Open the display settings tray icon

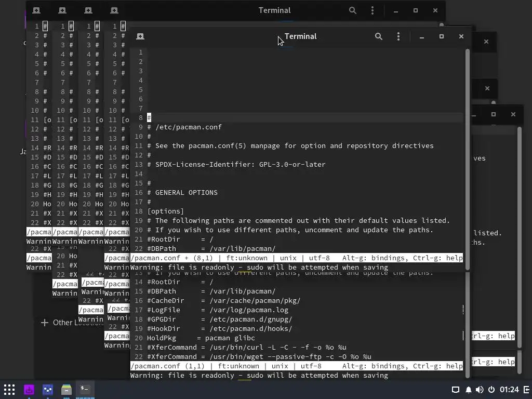tap(456, 390)
